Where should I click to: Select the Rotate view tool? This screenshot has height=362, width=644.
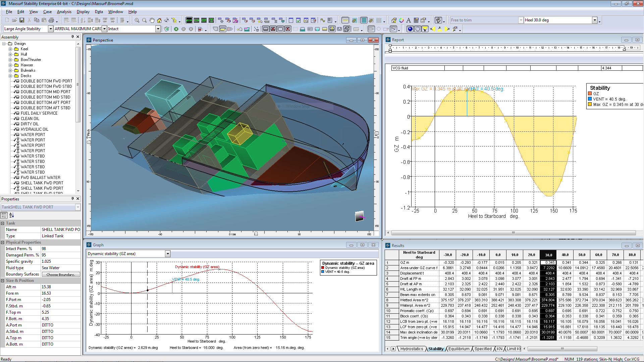(x=167, y=20)
